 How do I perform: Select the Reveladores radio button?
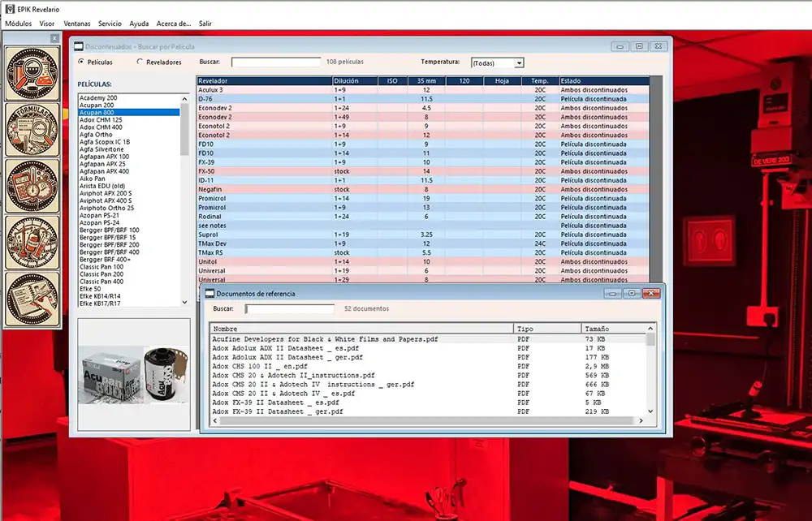pyautogui.click(x=140, y=62)
